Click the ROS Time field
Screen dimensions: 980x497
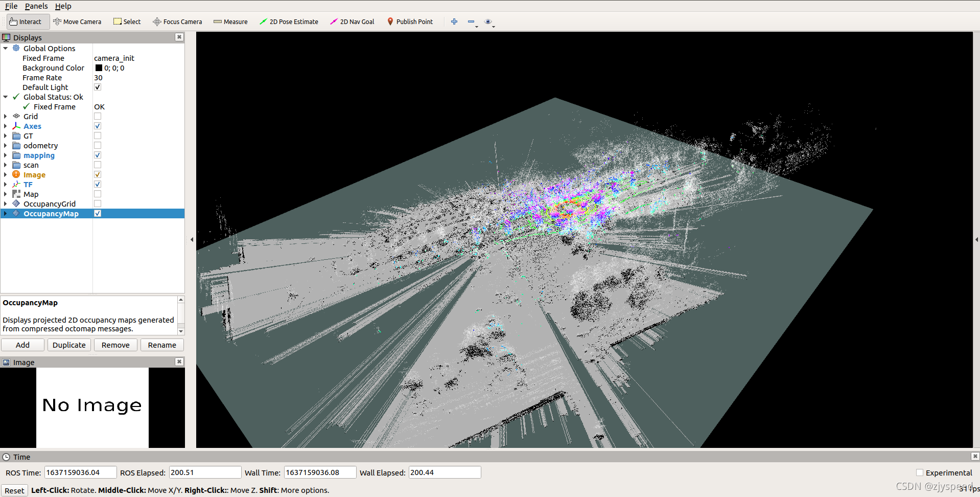81,472
